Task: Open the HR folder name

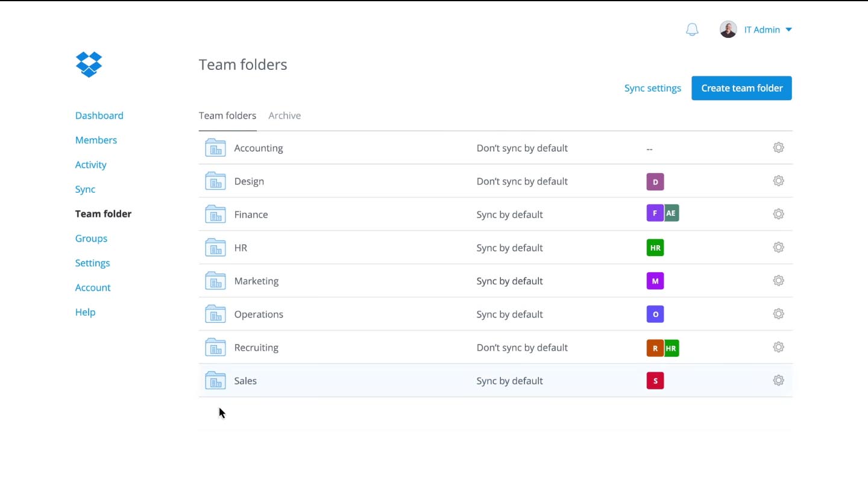Action: coord(241,248)
